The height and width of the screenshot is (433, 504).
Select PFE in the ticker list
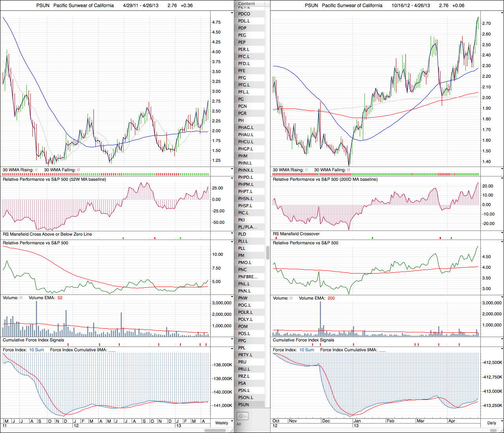click(x=242, y=71)
